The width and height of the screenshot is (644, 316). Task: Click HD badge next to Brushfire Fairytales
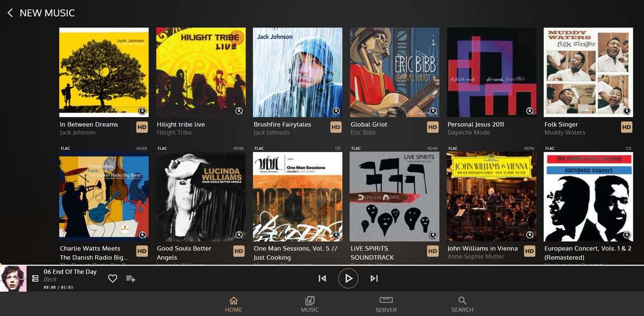[336, 127]
